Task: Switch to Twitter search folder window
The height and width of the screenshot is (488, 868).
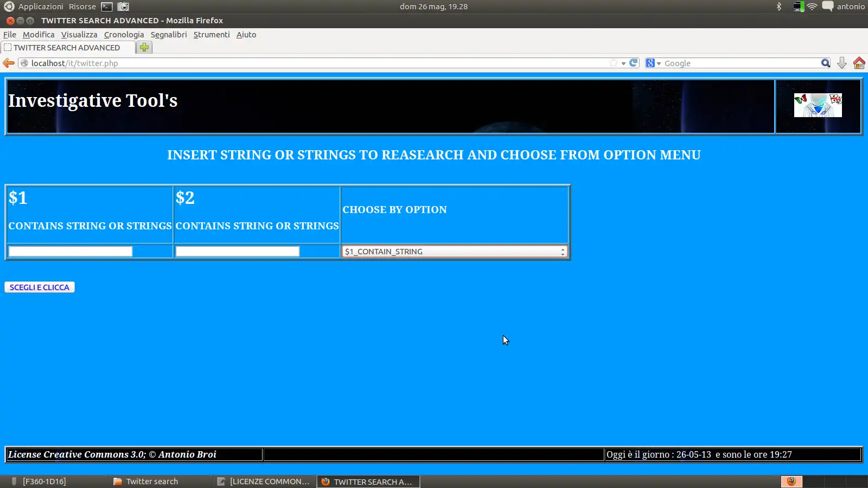Action: (158, 481)
